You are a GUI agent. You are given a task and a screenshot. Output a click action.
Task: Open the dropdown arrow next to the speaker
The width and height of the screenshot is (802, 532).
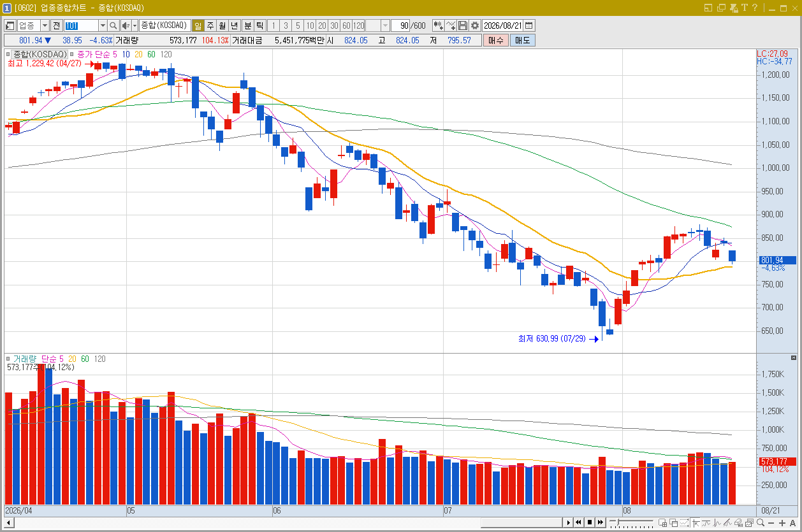click(135, 25)
